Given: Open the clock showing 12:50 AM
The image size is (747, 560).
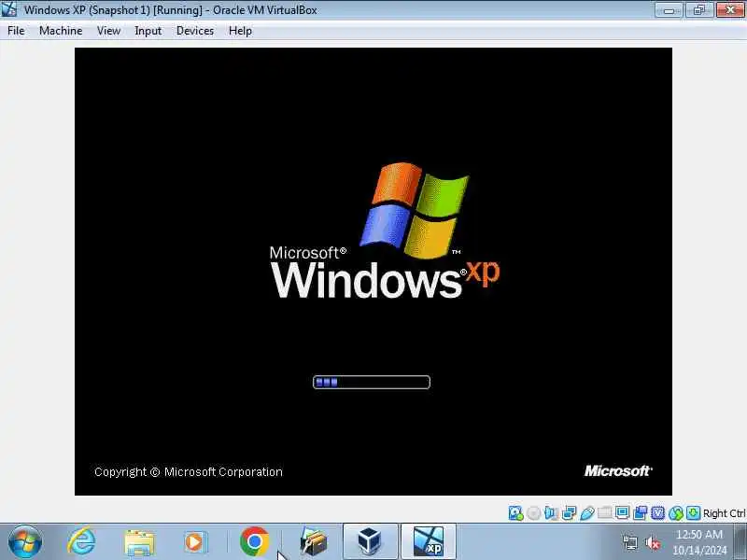Looking at the screenshot, I should (x=699, y=542).
